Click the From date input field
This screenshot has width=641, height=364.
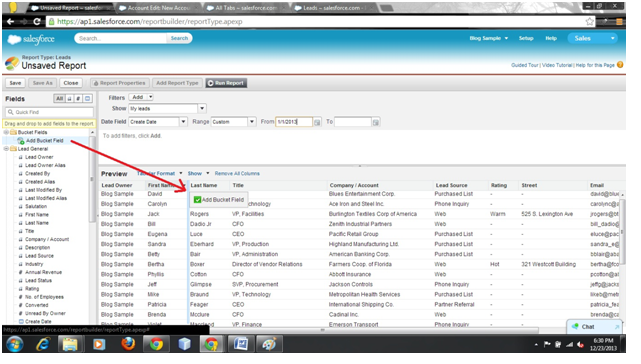[294, 122]
